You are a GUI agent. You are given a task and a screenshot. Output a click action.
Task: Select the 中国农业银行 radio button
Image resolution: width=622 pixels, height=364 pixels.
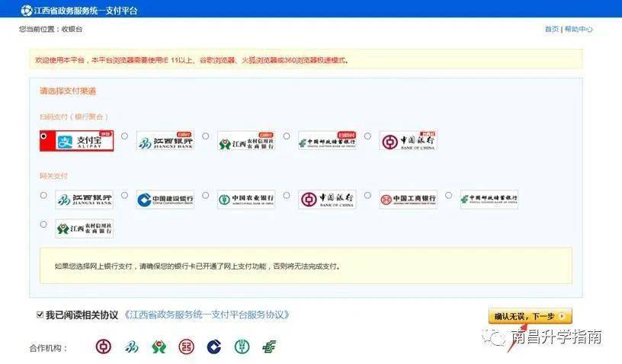click(206, 195)
